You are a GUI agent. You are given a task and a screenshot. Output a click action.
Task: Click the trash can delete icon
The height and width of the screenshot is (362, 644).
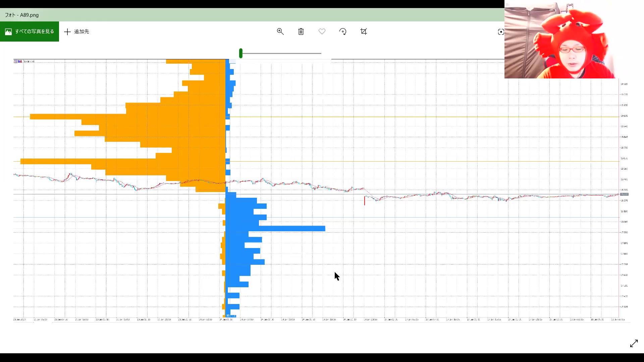301,32
